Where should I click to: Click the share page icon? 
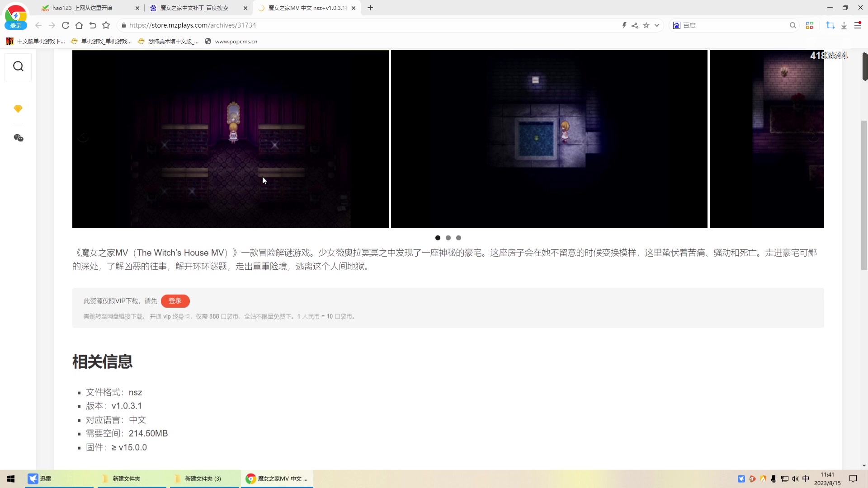click(635, 25)
